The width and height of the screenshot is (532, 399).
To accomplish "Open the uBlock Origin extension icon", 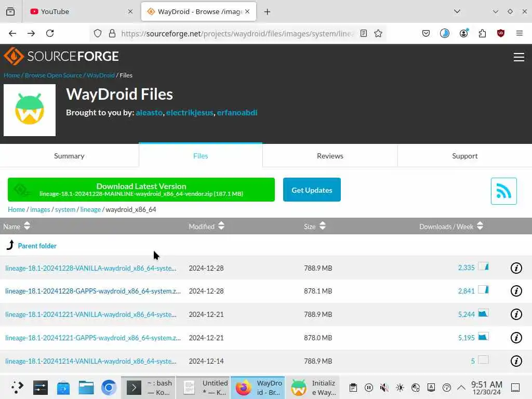I will pyautogui.click(x=500, y=33).
